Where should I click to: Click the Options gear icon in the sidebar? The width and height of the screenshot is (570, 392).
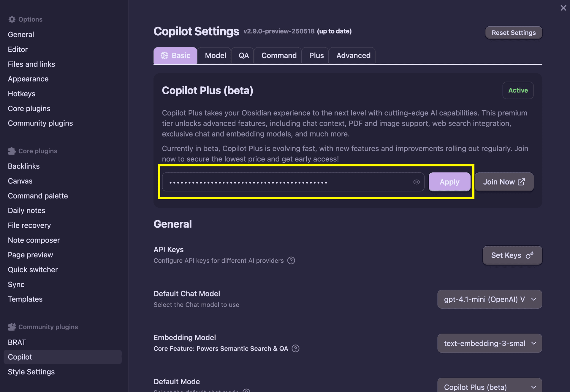click(12, 19)
